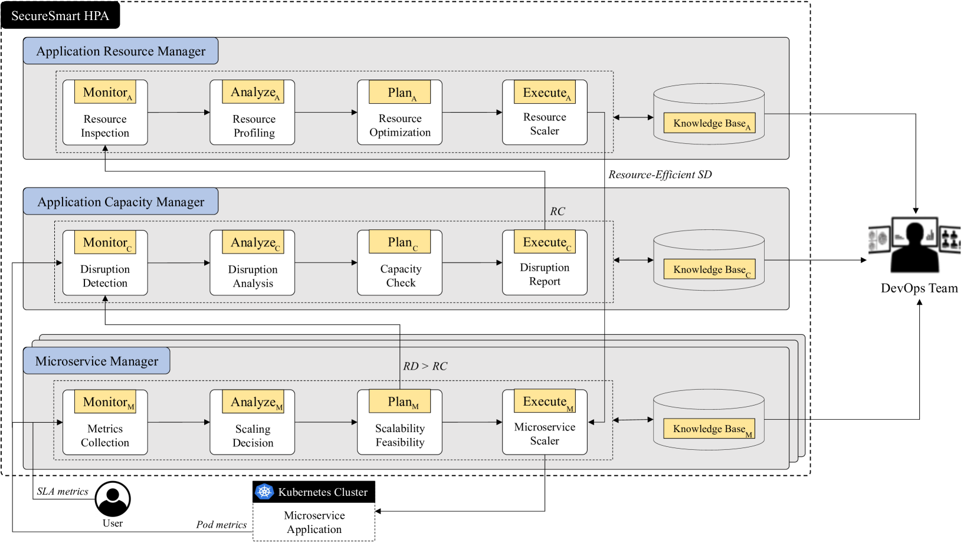
Task: Click the yellow Execute M label
Action: tap(545, 401)
